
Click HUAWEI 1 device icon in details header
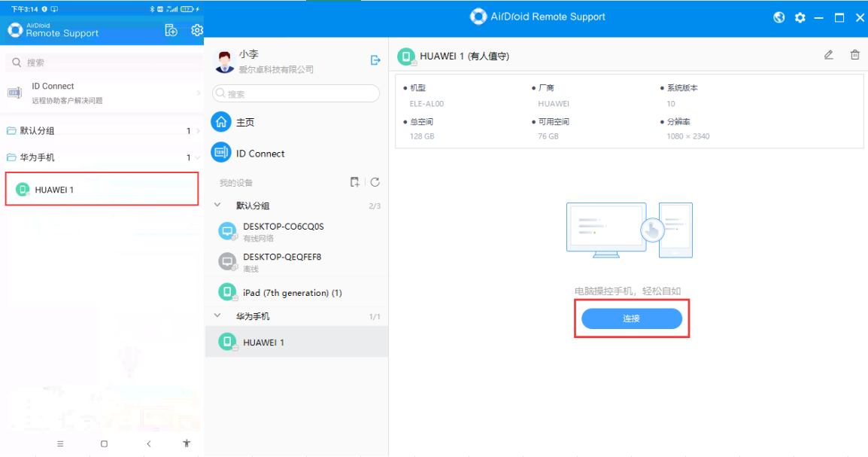click(406, 56)
